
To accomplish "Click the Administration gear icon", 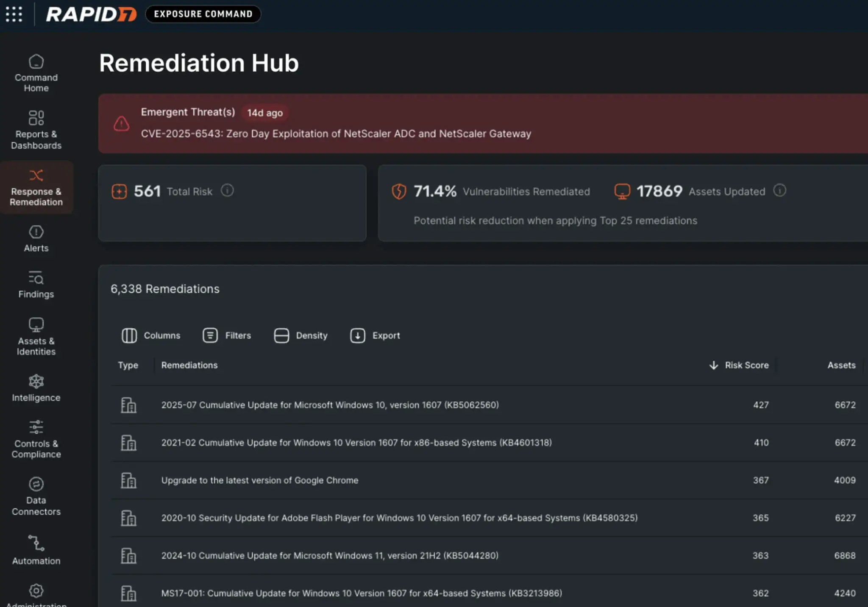I will (36, 590).
